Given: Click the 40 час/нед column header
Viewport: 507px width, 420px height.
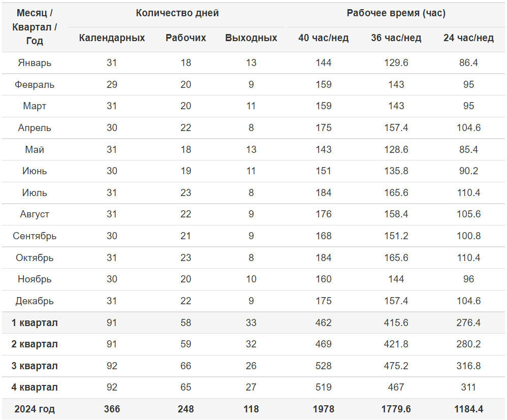Looking at the screenshot, I should pyautogui.click(x=323, y=38).
